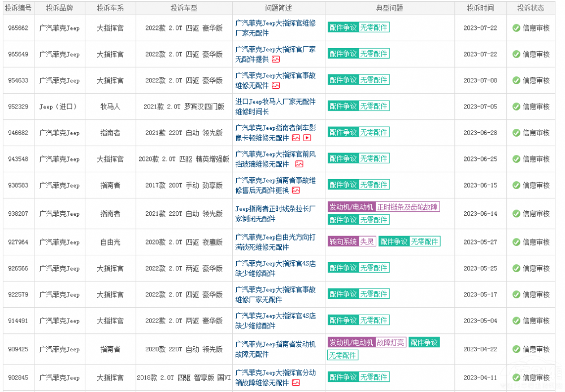Screen dimensions: 565x392
Task: Click picture icon beside 前风挡玻璃维修无配件 description
Action: coord(299,164)
